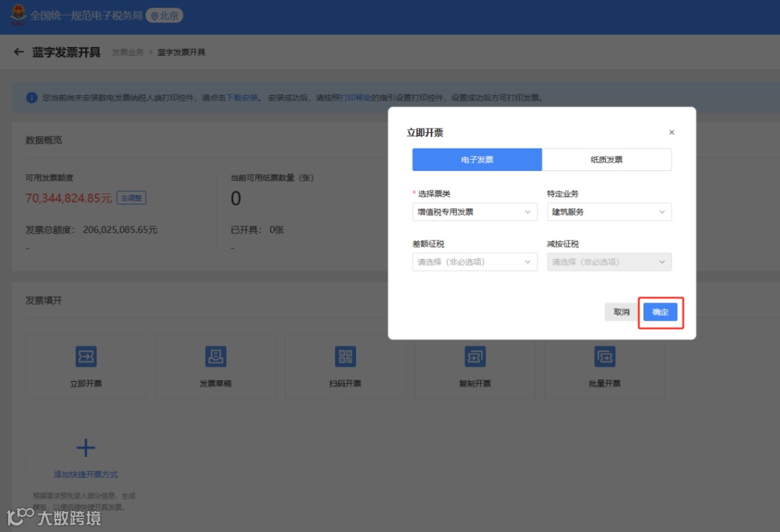
Task: Open the 发票草稿 card icon
Action: tap(215, 357)
